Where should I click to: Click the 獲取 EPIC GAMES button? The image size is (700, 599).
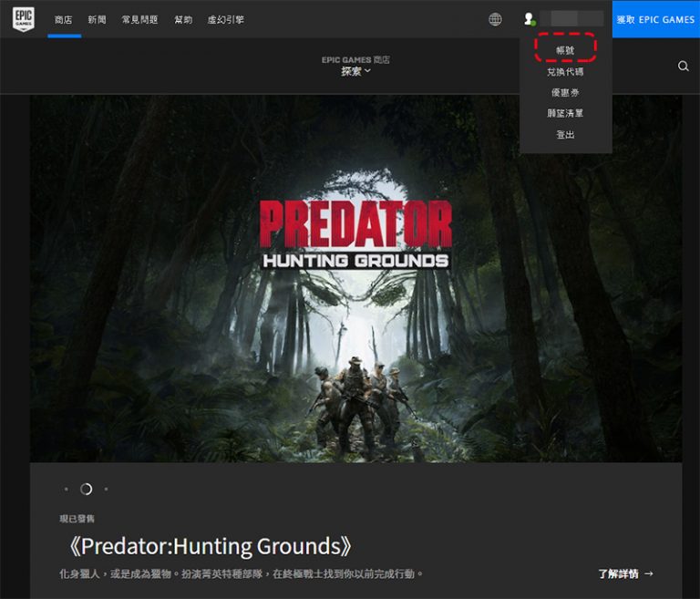click(656, 19)
